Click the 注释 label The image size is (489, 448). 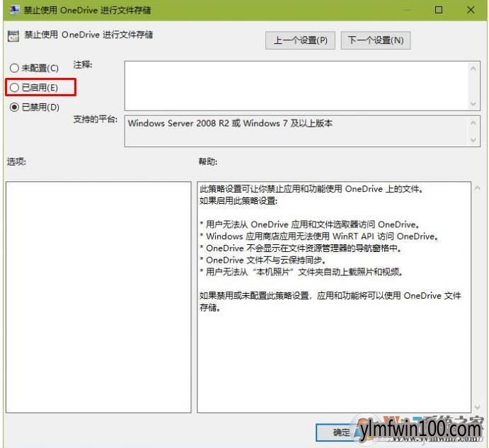point(83,65)
